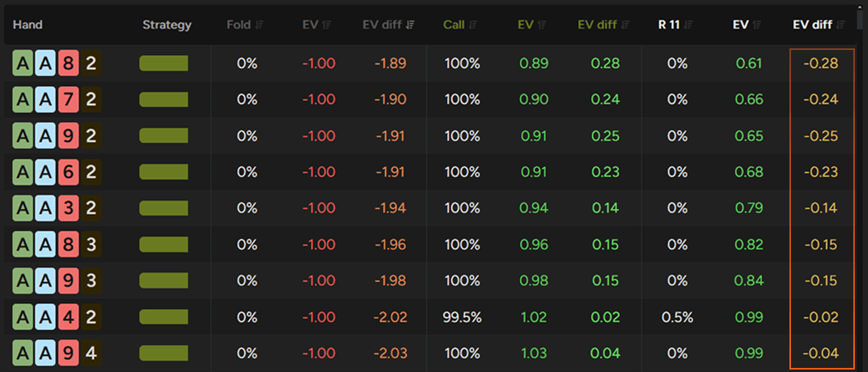Click the green "1.02" call EV value
The image size is (868, 372).
(x=534, y=318)
